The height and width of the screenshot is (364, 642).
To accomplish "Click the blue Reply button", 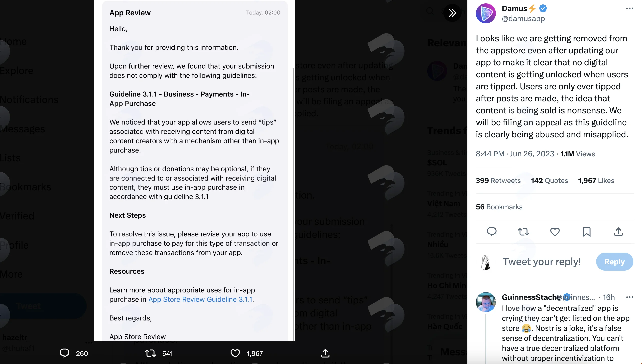I will pos(614,261).
